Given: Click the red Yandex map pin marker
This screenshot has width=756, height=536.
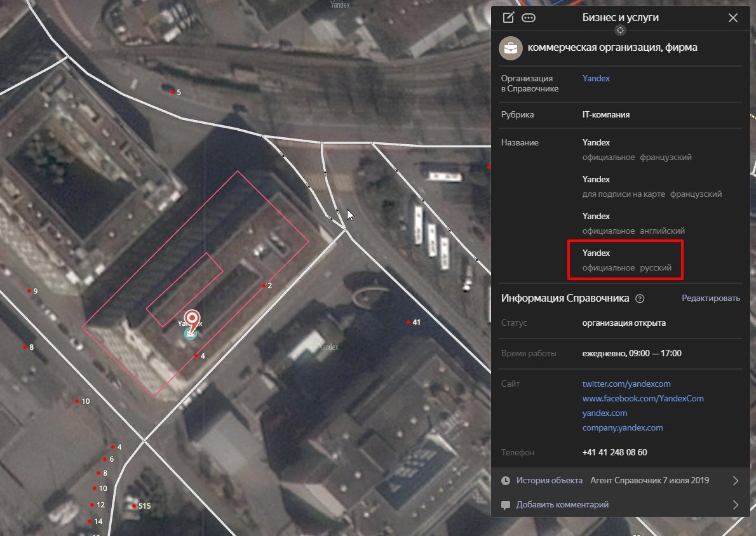Looking at the screenshot, I should (192, 319).
